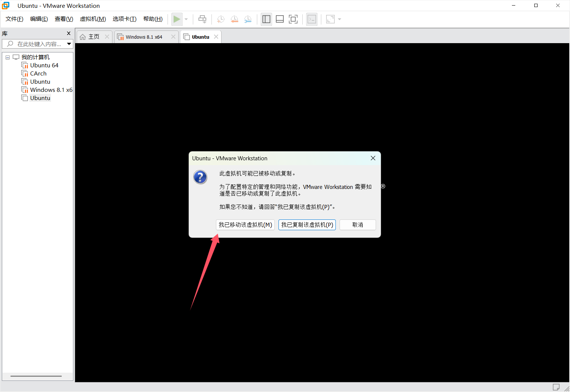Image resolution: width=570 pixels, height=392 pixels.
Task: Click the stretch guest display icon
Action: [x=330, y=19]
